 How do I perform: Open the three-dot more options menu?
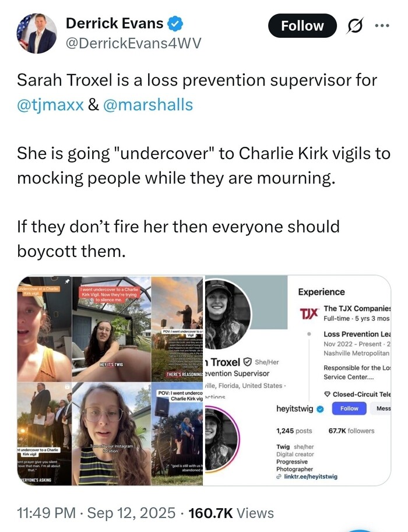pos(382,26)
